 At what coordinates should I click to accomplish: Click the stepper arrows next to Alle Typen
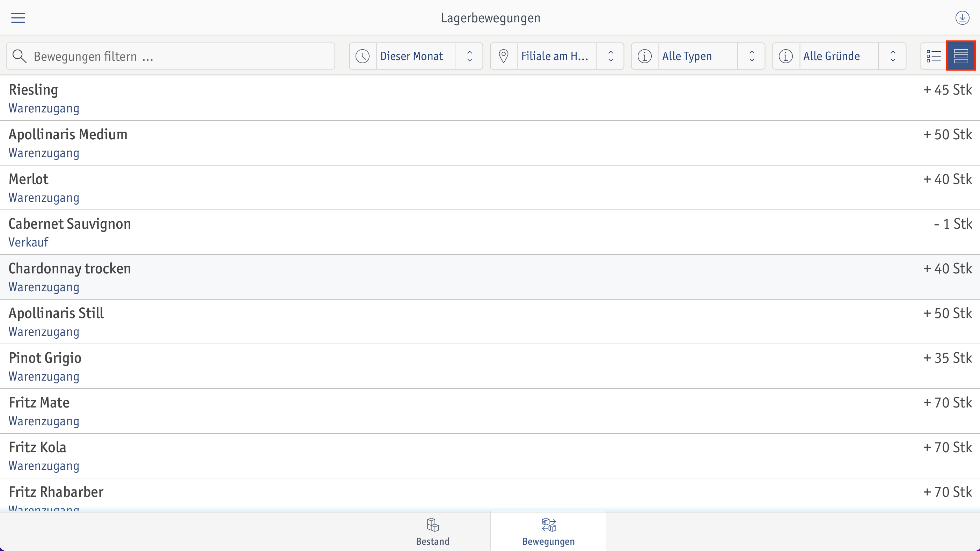(x=752, y=56)
